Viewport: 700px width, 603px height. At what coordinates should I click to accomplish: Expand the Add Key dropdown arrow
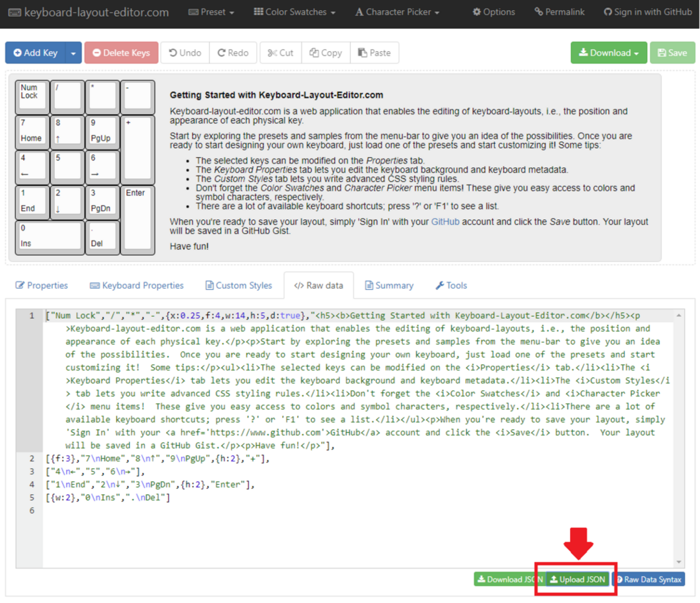point(73,53)
